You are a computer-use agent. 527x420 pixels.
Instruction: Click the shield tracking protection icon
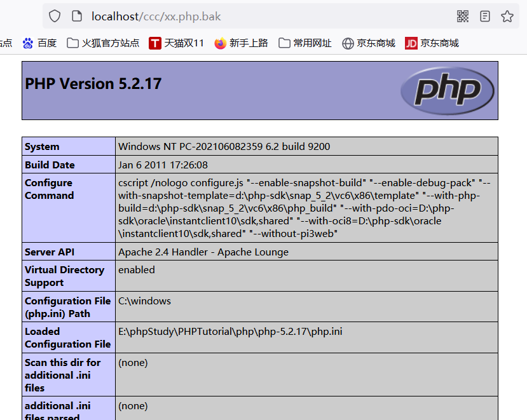click(55, 16)
